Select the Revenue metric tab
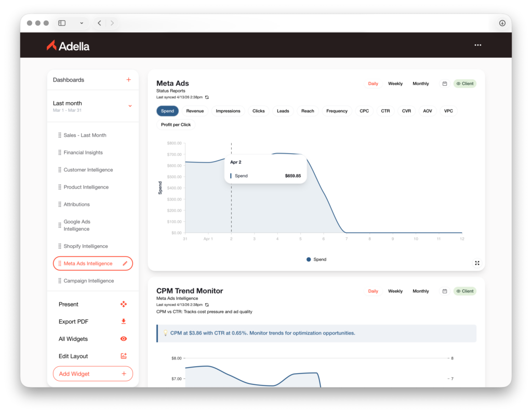Viewport: 532px width, 414px height. coord(195,111)
